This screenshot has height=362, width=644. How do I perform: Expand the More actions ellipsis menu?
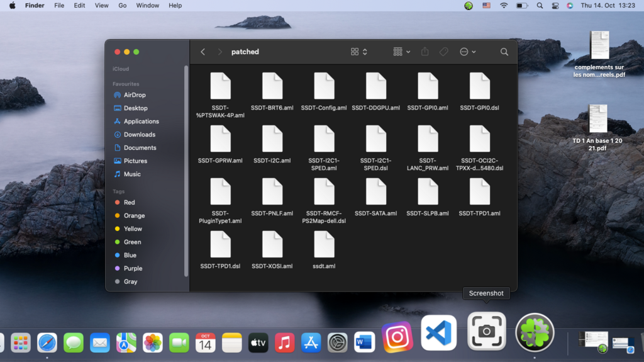467,52
